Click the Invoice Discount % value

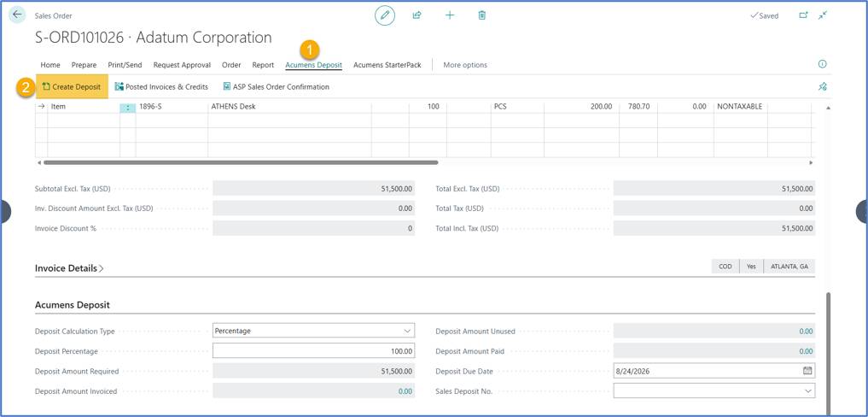pyautogui.click(x=313, y=228)
